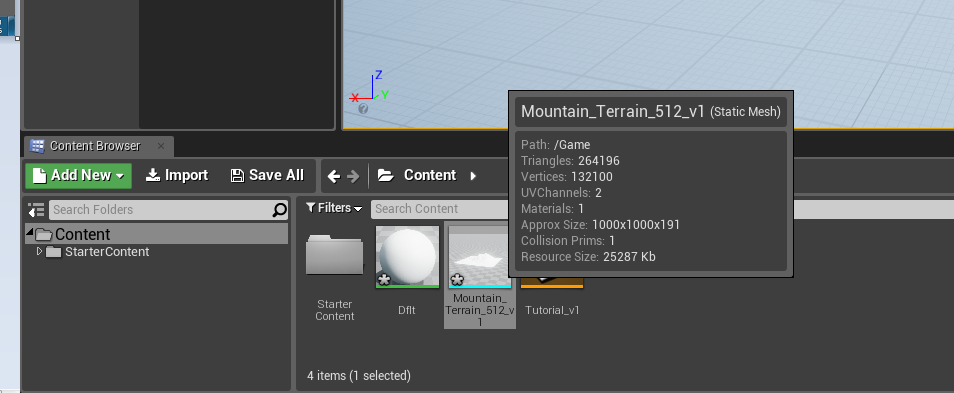Select the Dflt material thumbnail
Image resolution: width=954 pixels, height=393 pixels.
pyautogui.click(x=407, y=272)
